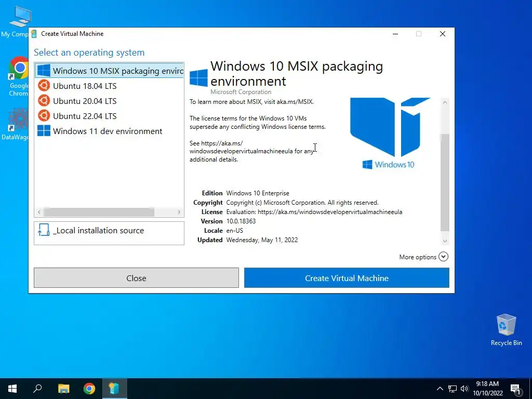
Task: Open the volume speaker tray icon
Action: coord(464,389)
